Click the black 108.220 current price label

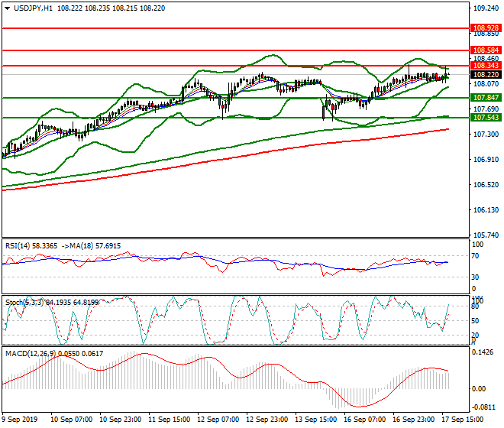coord(486,75)
